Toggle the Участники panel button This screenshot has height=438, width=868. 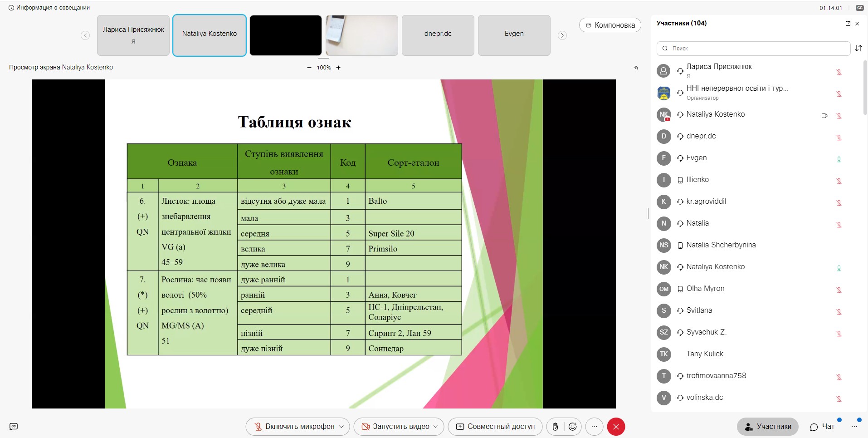pos(767,427)
